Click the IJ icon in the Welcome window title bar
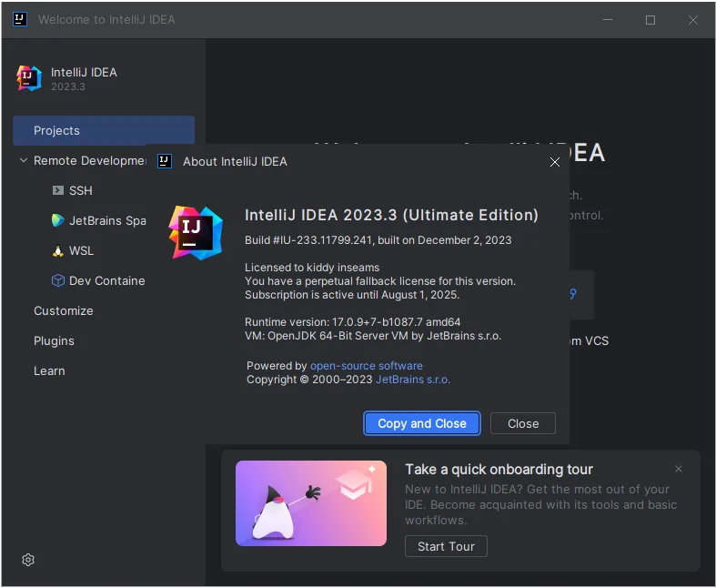The image size is (716, 588). pyautogui.click(x=20, y=19)
